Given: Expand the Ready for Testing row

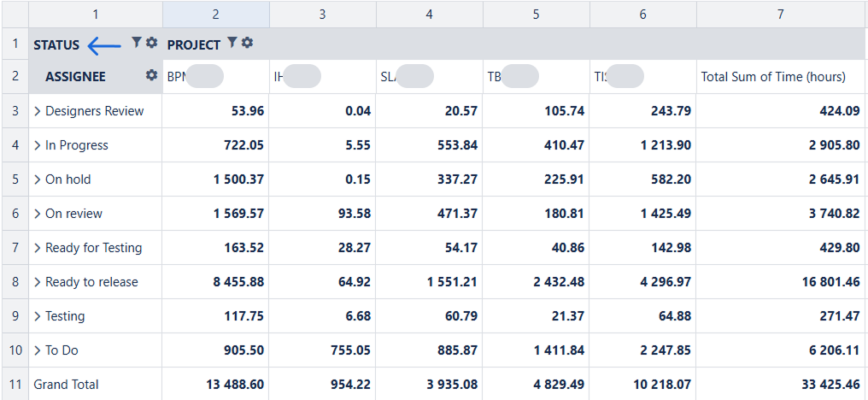Looking at the screenshot, I should point(38,248).
